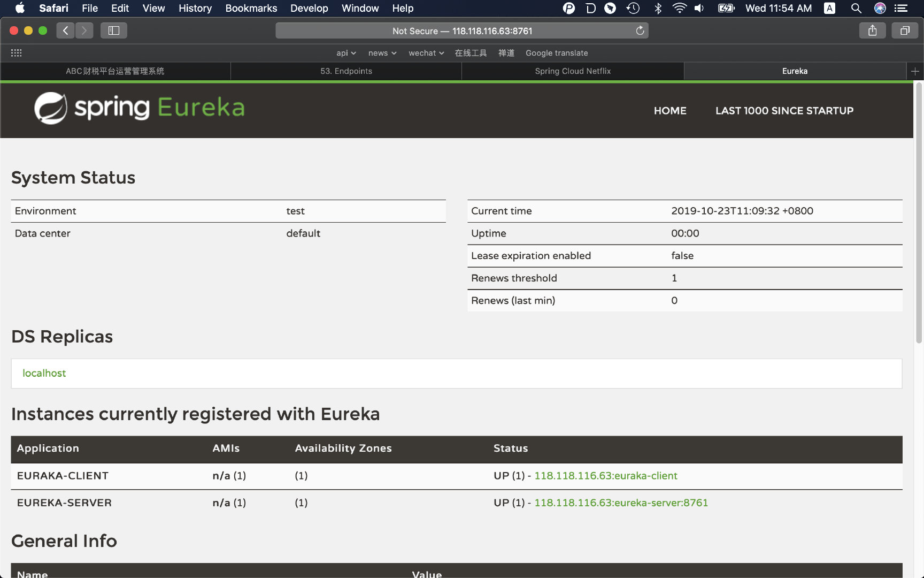
Task: Open LAST 1000 SINCE STARTUP link
Action: tap(784, 111)
